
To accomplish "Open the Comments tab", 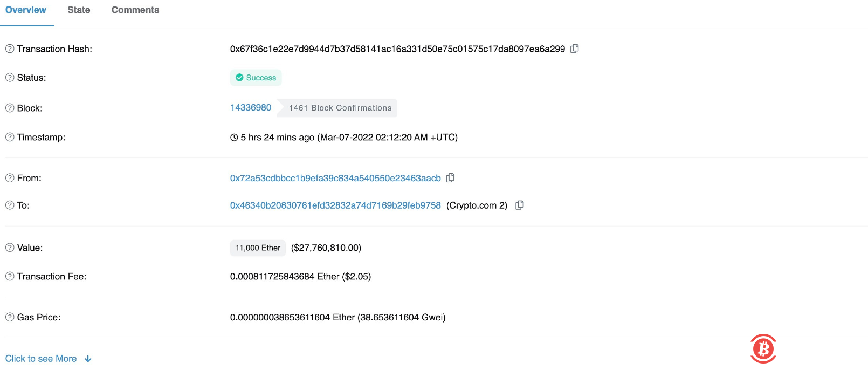I will (135, 9).
